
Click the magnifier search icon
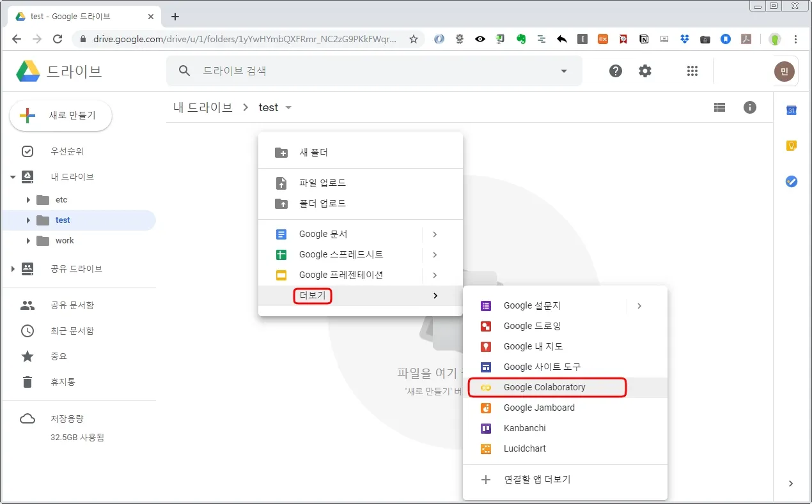(185, 71)
